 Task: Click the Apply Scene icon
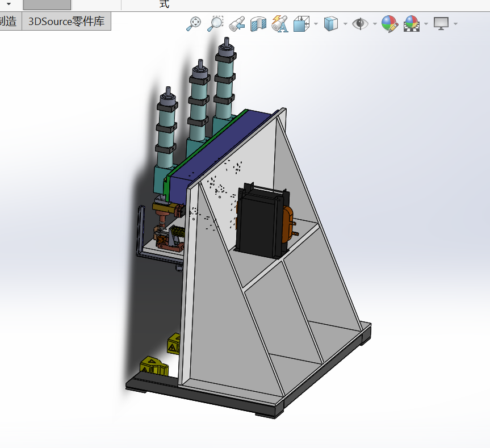click(x=412, y=24)
